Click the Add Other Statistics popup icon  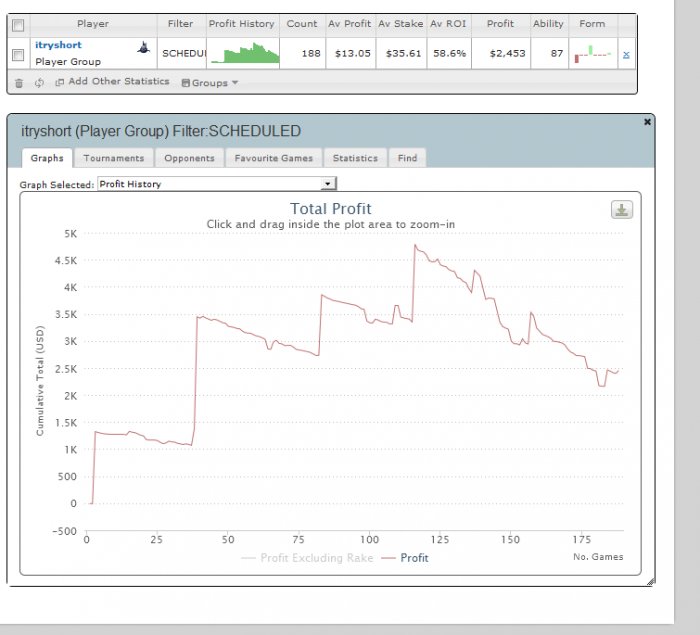point(59,82)
